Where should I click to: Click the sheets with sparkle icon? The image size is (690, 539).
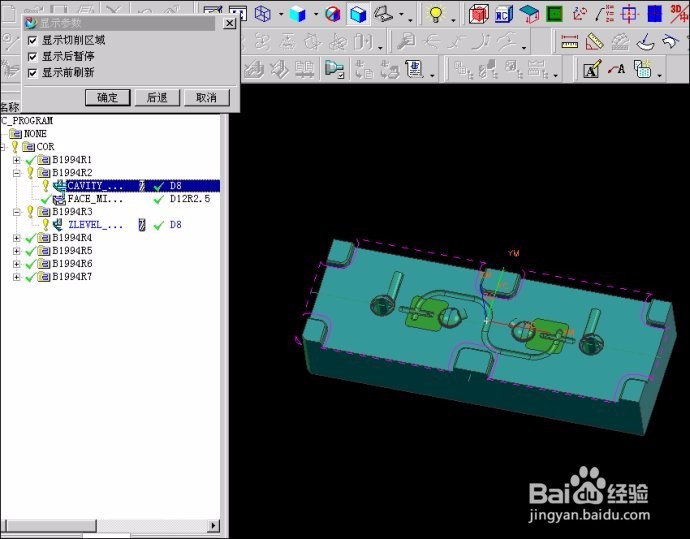tap(643, 69)
